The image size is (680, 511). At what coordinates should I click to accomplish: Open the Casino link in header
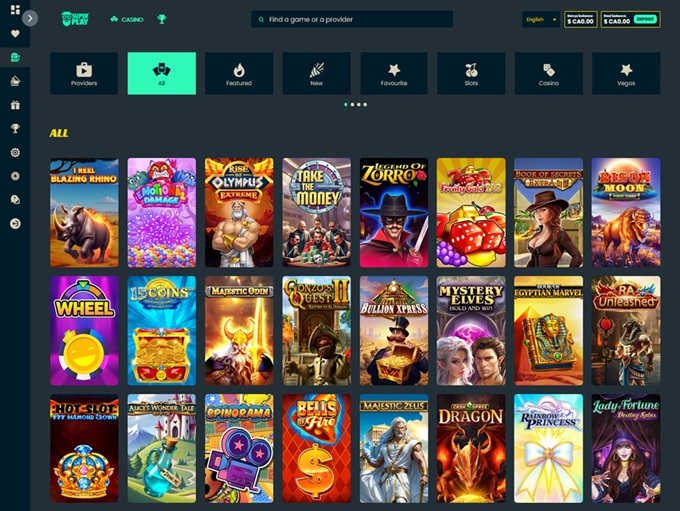tap(127, 19)
